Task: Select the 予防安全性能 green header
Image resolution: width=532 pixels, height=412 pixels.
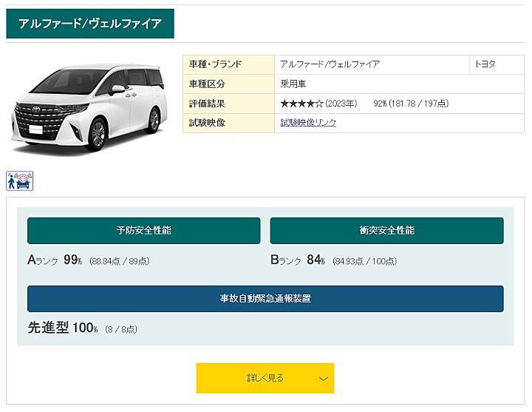Action: pyautogui.click(x=144, y=231)
